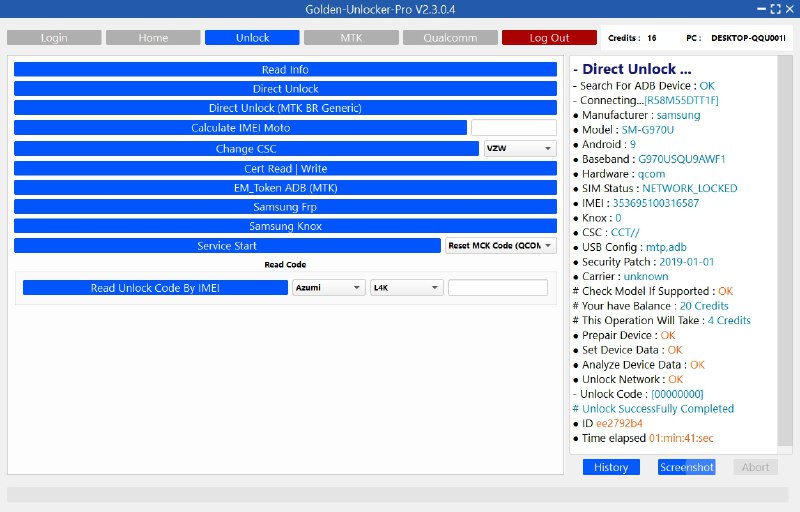Screen dimensions: 800x512
Task: Click the CSC CCT// value
Action: [625, 233]
